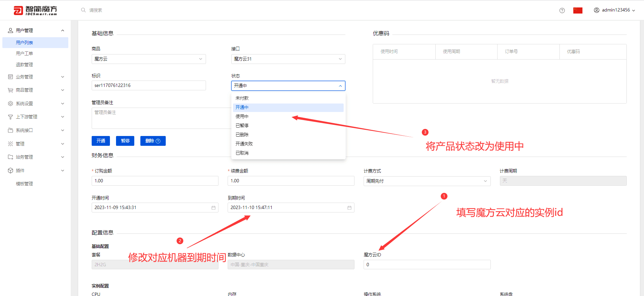Select 已取消 status option
This screenshot has height=296, width=644.
(288, 153)
